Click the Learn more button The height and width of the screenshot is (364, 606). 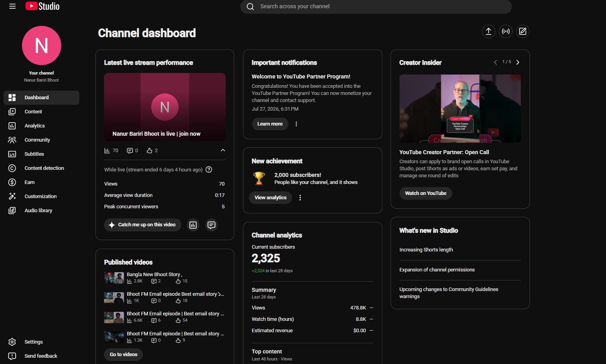coord(270,124)
